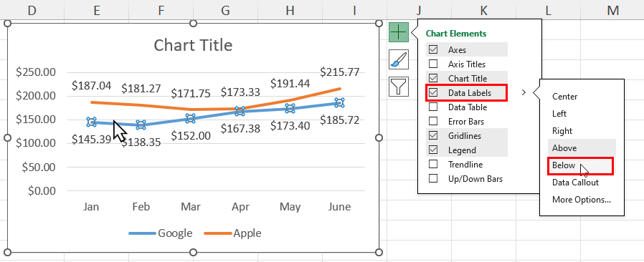Enable the Data Table checkbox

pyautogui.click(x=433, y=107)
